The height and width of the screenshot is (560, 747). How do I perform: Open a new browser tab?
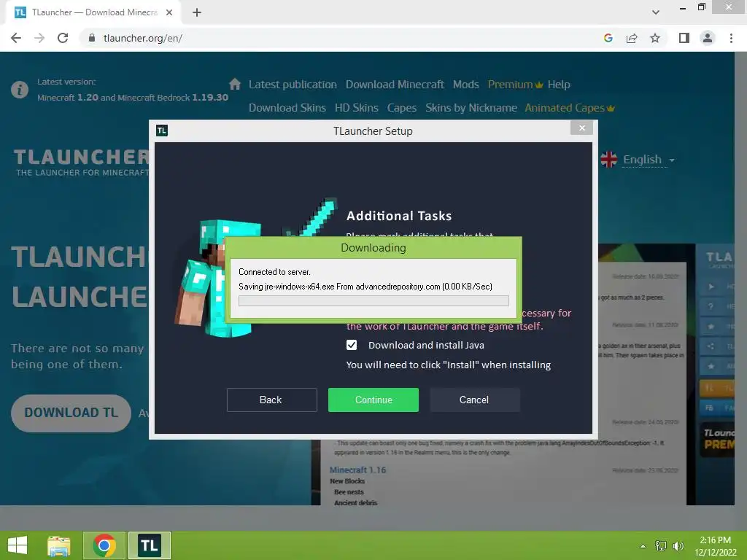(197, 12)
